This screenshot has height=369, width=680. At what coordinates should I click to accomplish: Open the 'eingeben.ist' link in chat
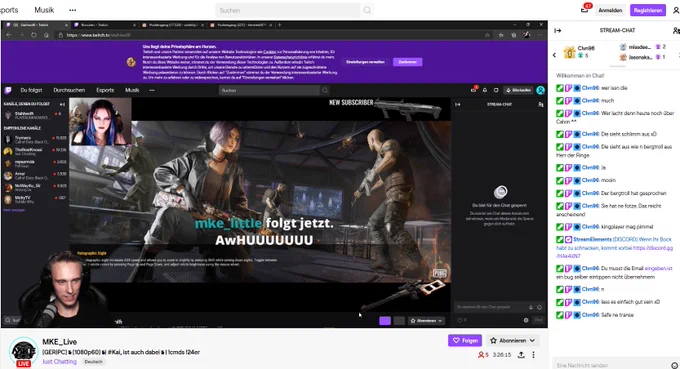pyautogui.click(x=658, y=268)
